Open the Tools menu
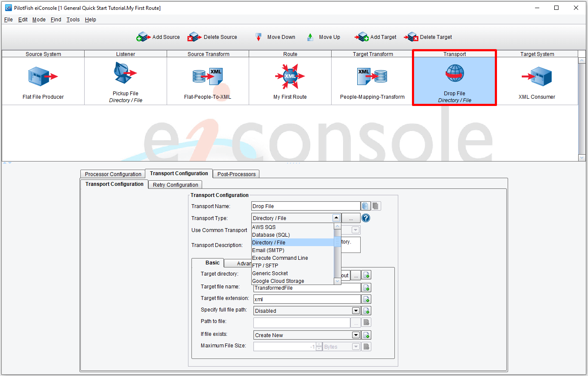This screenshot has height=376, width=588. coord(73,20)
